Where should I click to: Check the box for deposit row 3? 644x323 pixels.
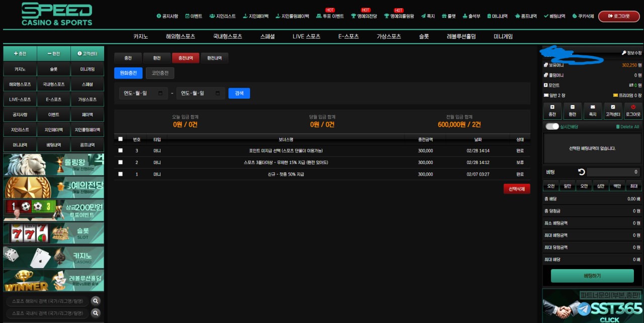coord(120,150)
